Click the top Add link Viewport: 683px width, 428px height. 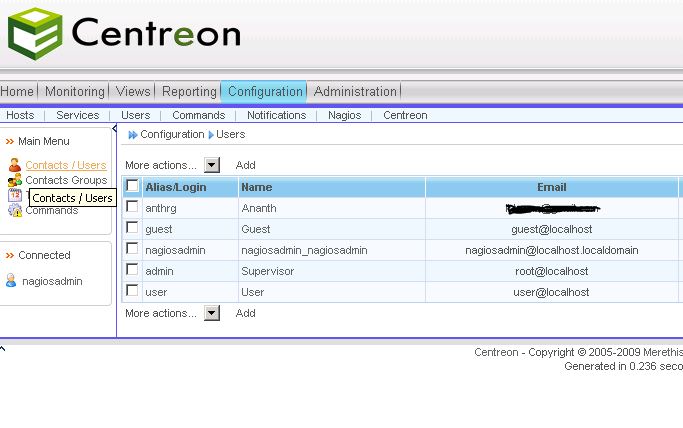click(245, 165)
